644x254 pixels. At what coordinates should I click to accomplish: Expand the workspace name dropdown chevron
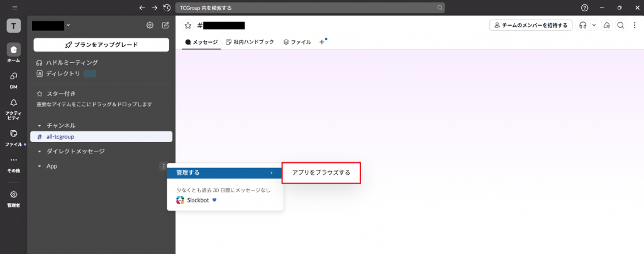(x=68, y=25)
